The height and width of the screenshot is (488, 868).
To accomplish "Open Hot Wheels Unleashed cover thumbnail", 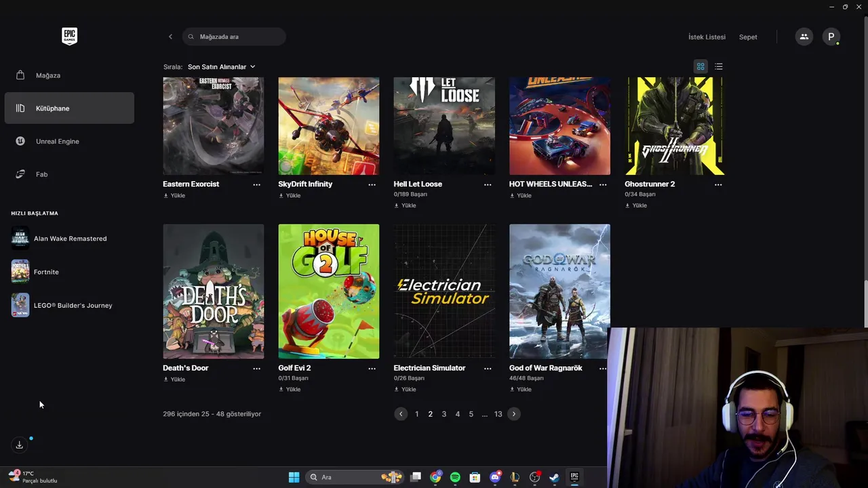I will pos(559,126).
